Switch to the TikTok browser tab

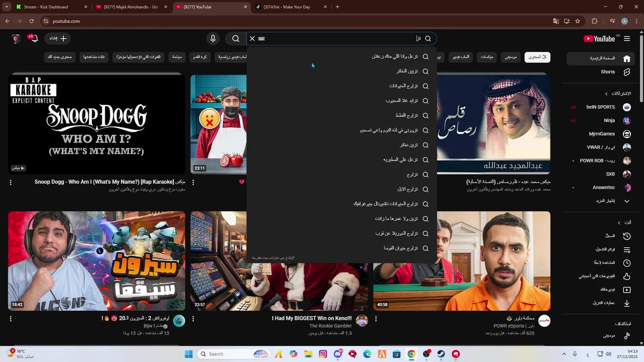292,7
